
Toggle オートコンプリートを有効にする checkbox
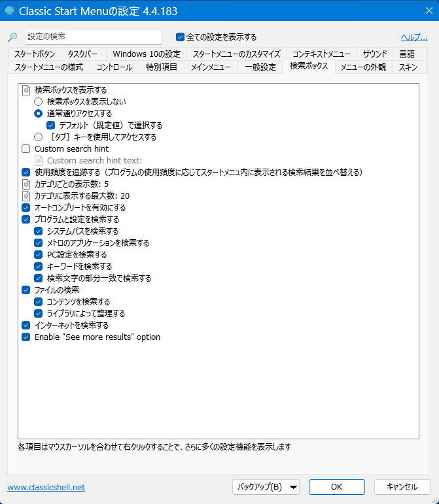coord(26,208)
